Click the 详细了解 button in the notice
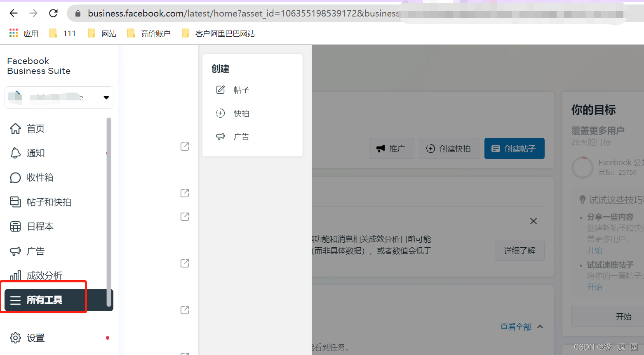The width and height of the screenshot is (644, 355). click(x=519, y=250)
